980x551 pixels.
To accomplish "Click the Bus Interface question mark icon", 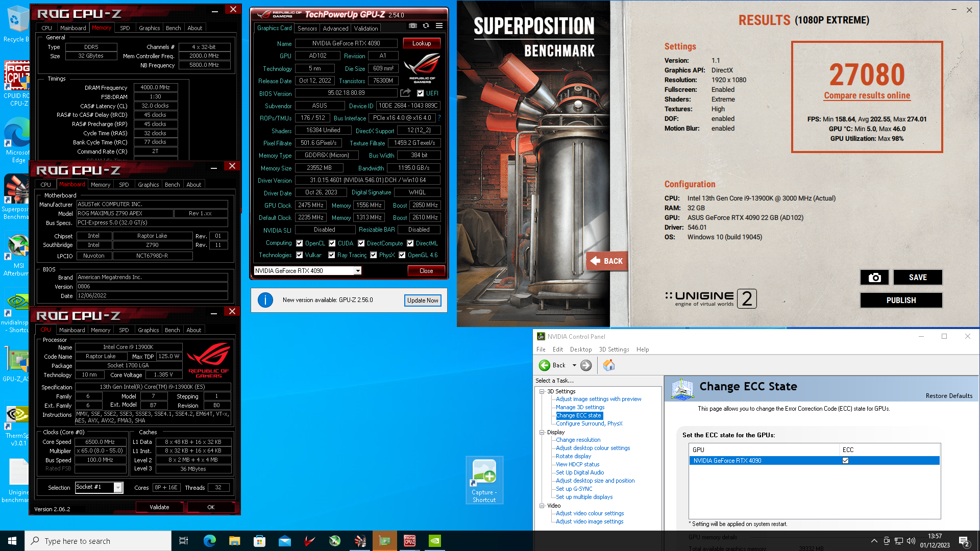I will point(439,118).
